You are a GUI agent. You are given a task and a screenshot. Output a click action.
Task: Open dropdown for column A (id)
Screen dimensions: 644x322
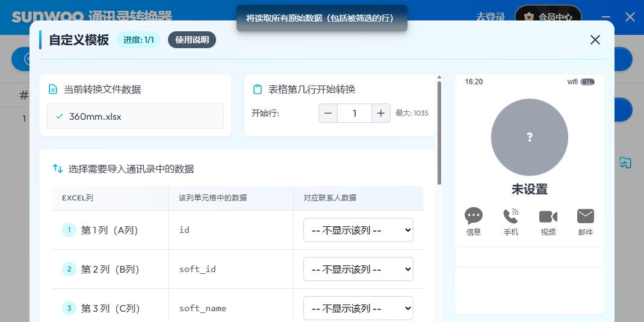(358, 230)
